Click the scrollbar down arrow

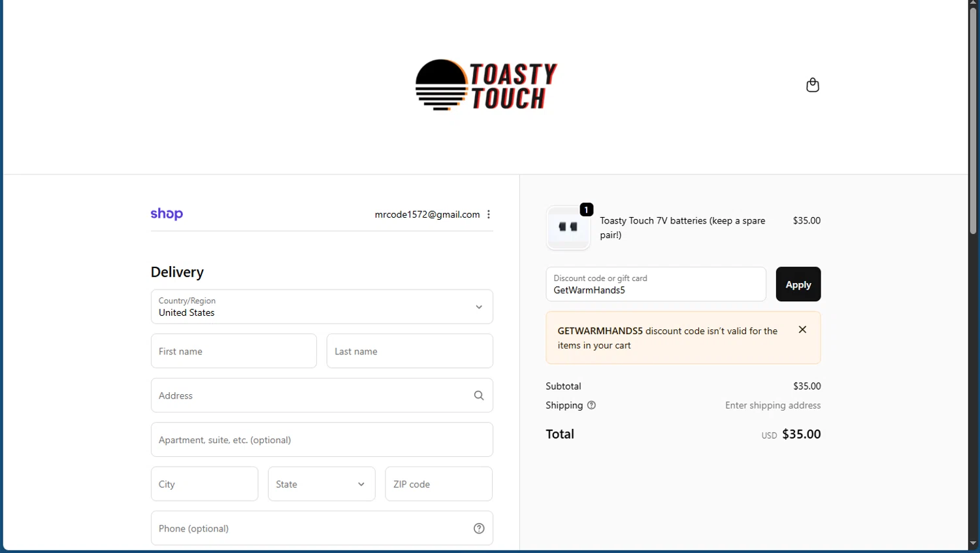click(973, 543)
